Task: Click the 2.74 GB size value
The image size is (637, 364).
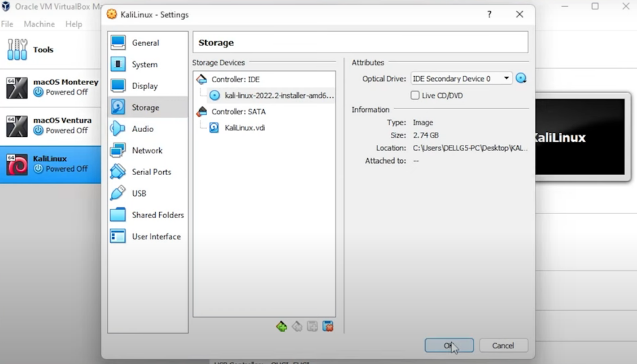Action: coord(426,135)
